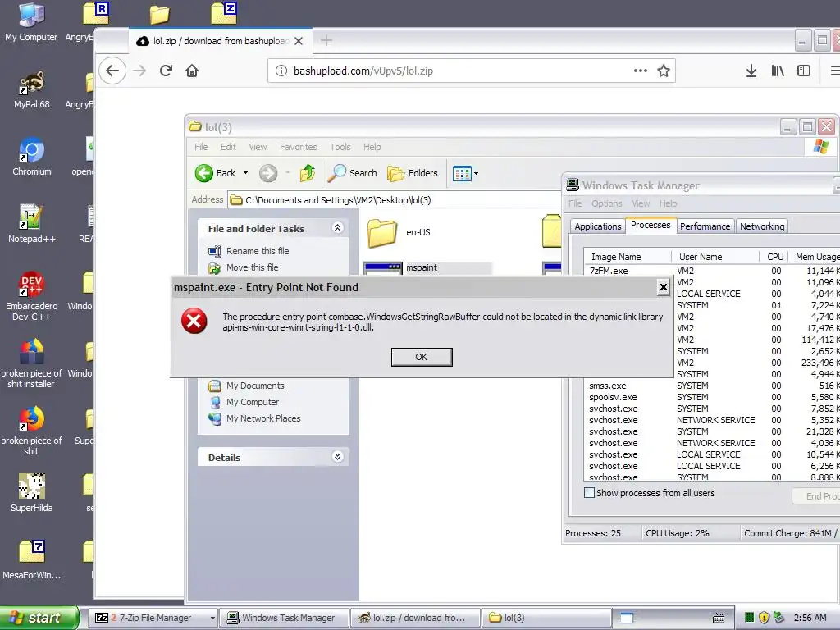
Task: Sort processes by CPU column
Action: 775,257
